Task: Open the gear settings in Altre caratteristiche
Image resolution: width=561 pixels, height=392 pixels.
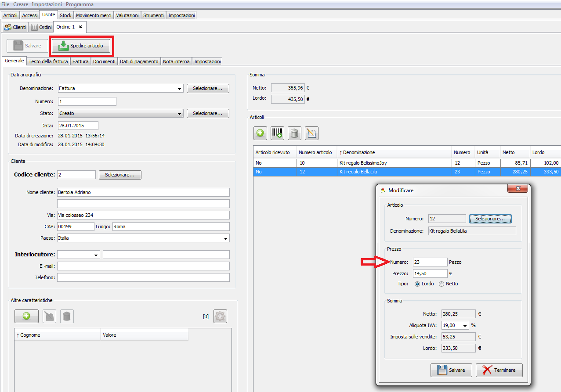Action: (220, 316)
